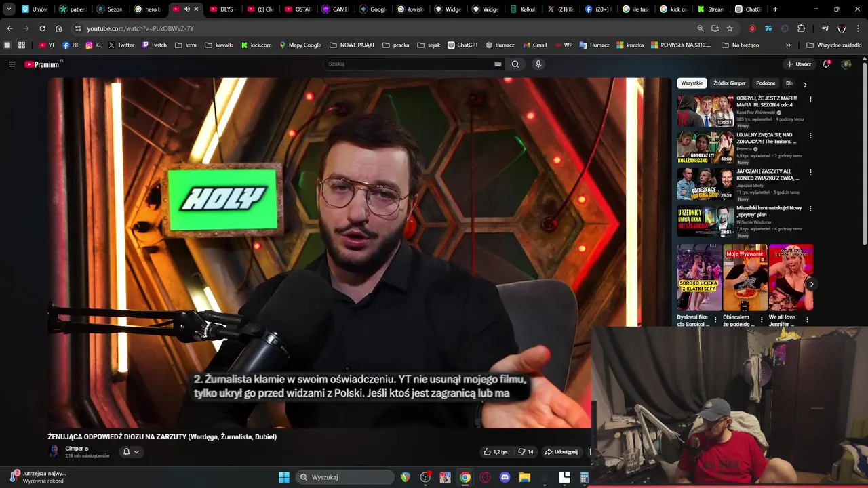Viewport: 868px width, 488px height.
Task: Open the LOJALNY ZNĘCA SIĘ video thumbnail
Action: [705, 147]
